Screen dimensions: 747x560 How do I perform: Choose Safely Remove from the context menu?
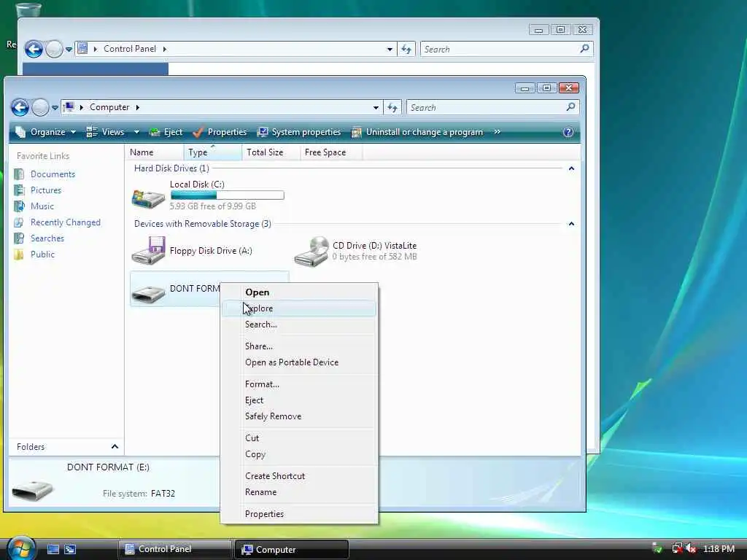(x=299, y=416)
